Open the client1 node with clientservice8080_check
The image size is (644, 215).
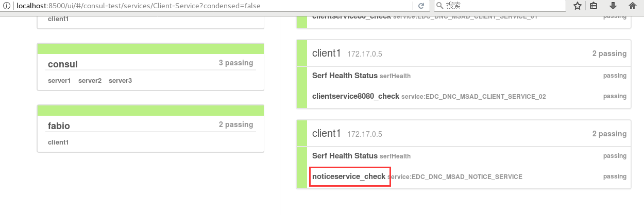(x=464, y=53)
